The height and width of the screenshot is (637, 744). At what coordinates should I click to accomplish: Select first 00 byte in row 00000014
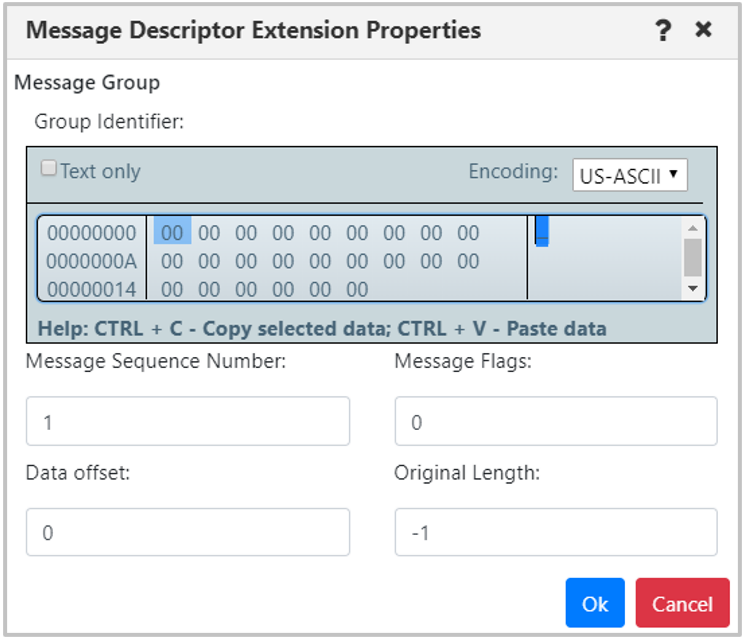[x=172, y=289]
